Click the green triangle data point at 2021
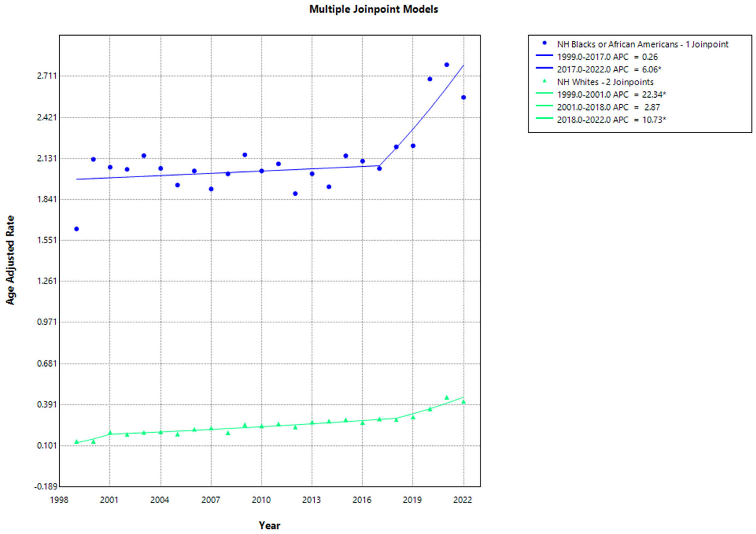This screenshot has width=756, height=534. tap(447, 398)
